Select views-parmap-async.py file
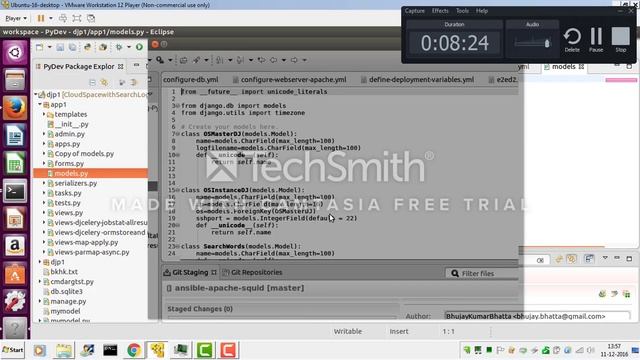Image resolution: width=640 pixels, height=360 pixels. 92,252
